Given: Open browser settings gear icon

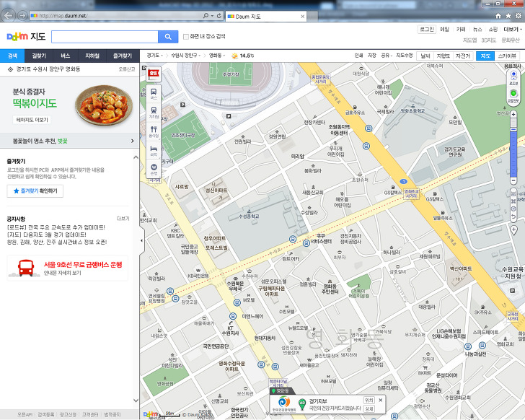Looking at the screenshot, I should (x=519, y=16).
